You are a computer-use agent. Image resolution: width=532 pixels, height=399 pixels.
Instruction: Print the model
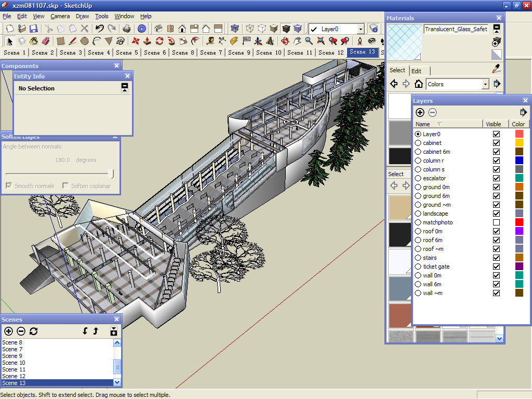point(127,29)
